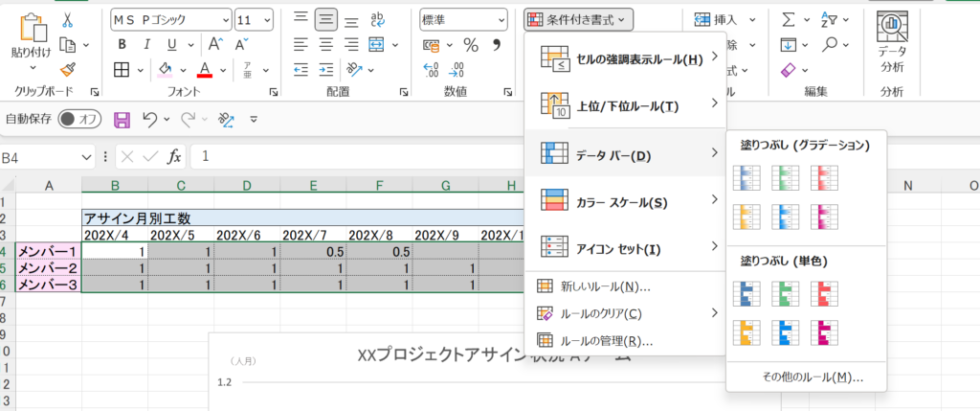Click the insert function fx button
980x411 pixels.
(x=174, y=156)
